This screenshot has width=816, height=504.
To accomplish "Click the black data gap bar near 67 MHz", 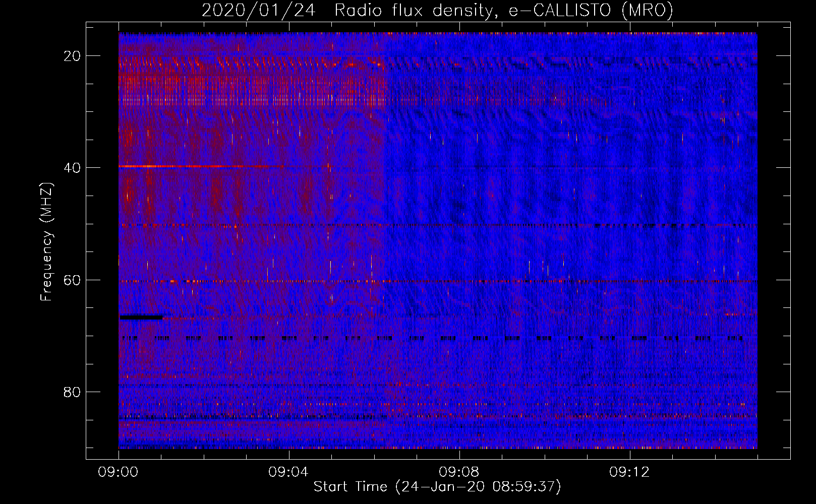I will coord(142,318).
